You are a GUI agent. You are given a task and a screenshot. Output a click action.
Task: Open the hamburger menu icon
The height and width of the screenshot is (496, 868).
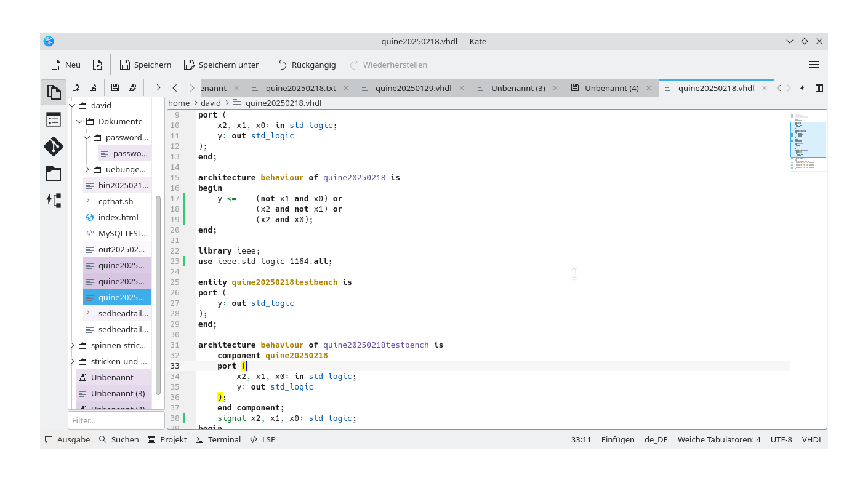click(x=813, y=64)
